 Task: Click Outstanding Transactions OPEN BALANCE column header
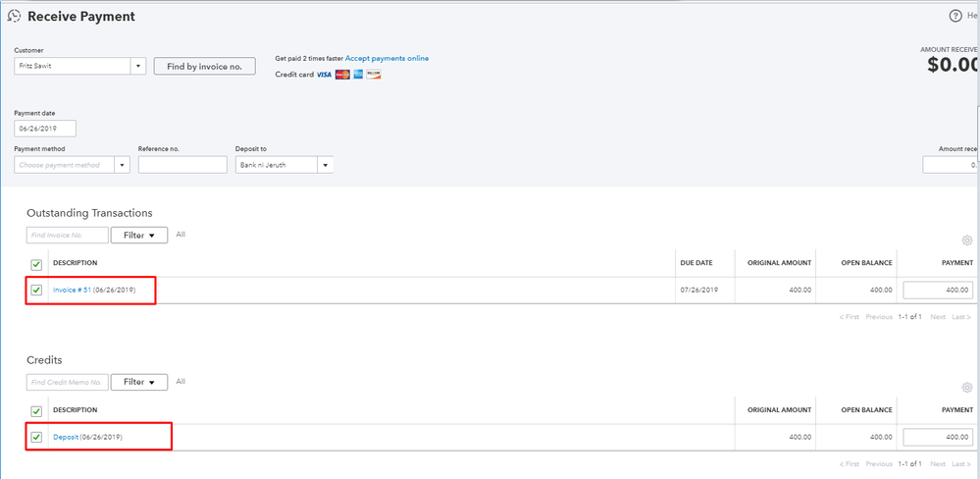tap(866, 263)
